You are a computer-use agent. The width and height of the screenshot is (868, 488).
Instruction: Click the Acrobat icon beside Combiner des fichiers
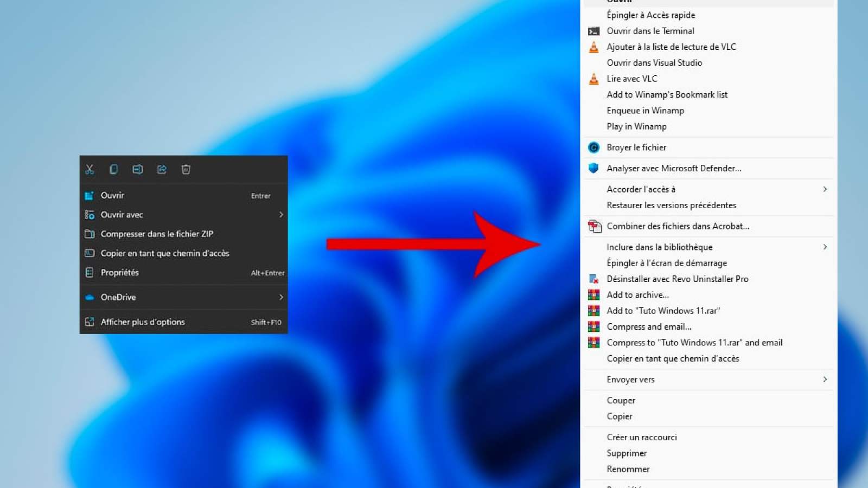coord(595,226)
